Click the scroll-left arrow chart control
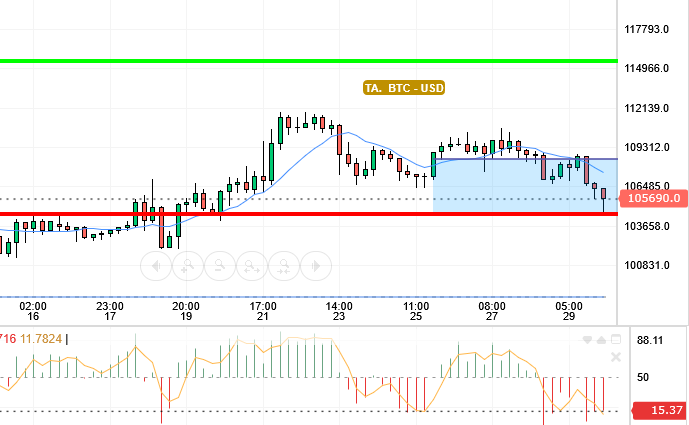Screen dimensions: 689x425 pyautogui.click(x=156, y=266)
